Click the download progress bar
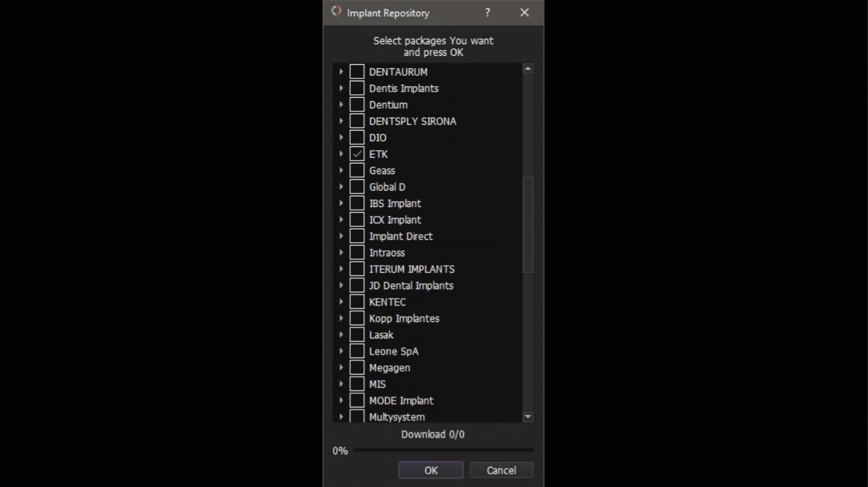This screenshot has height=487, width=868. click(x=444, y=450)
